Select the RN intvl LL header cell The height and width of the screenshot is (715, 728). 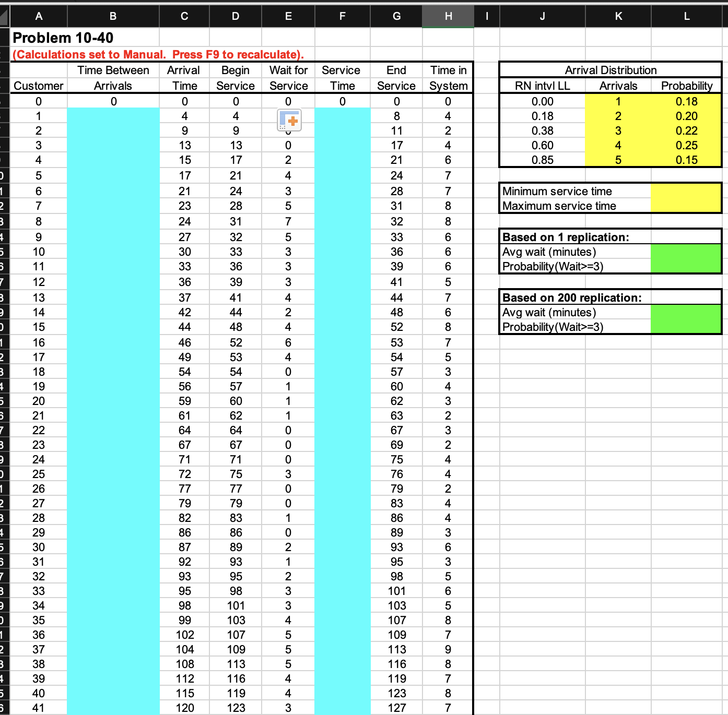point(543,86)
